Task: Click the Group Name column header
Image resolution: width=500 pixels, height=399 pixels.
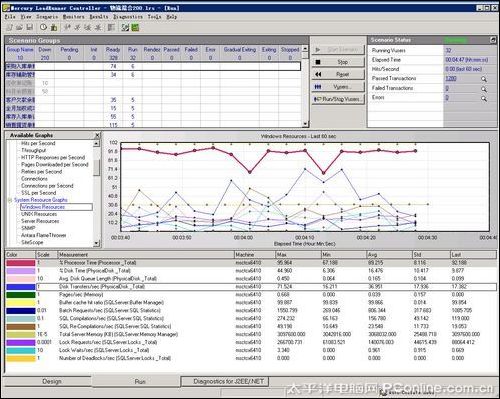Action: pos(20,49)
